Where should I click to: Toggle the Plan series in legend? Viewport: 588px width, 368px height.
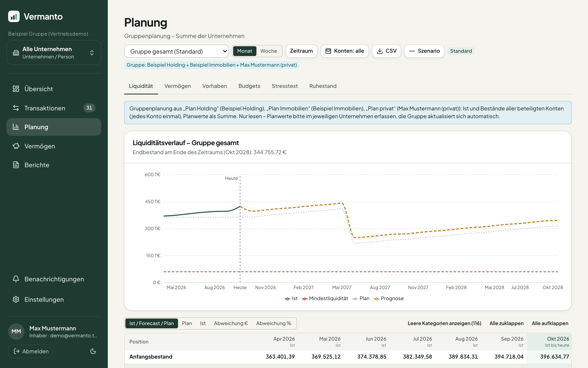tap(361, 298)
